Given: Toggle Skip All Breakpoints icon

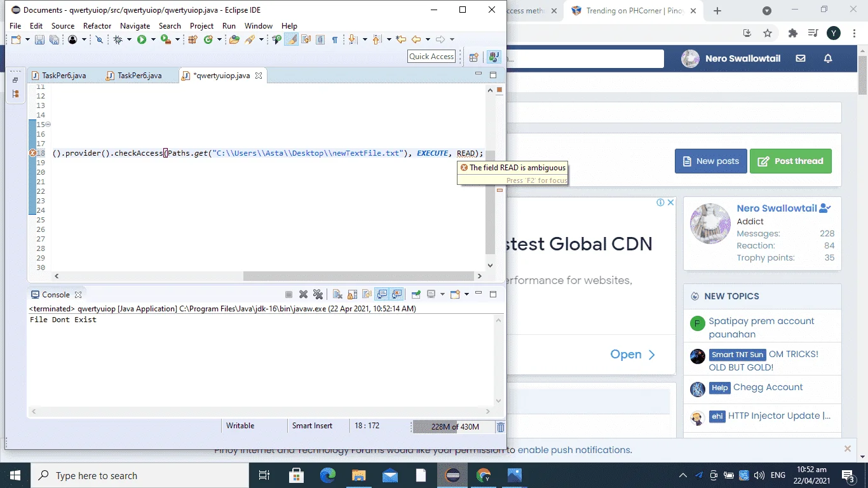Looking at the screenshot, I should [99, 39].
